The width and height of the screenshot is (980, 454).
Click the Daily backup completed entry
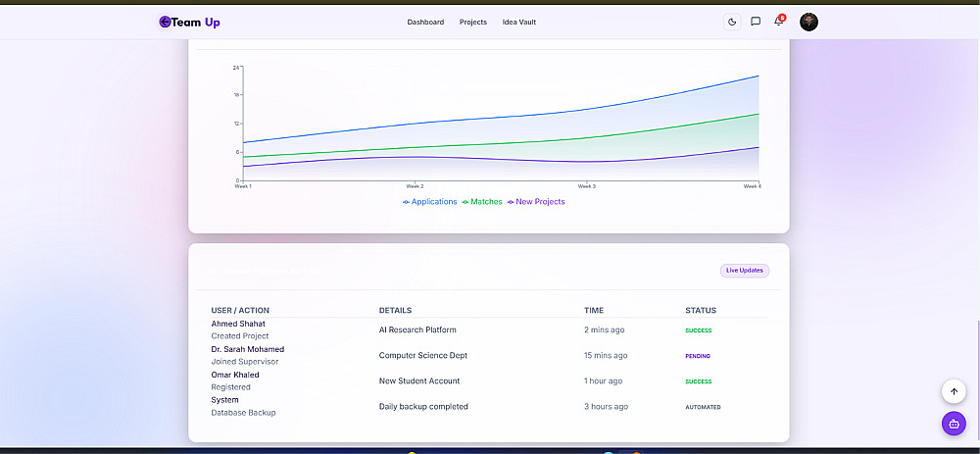(x=423, y=407)
